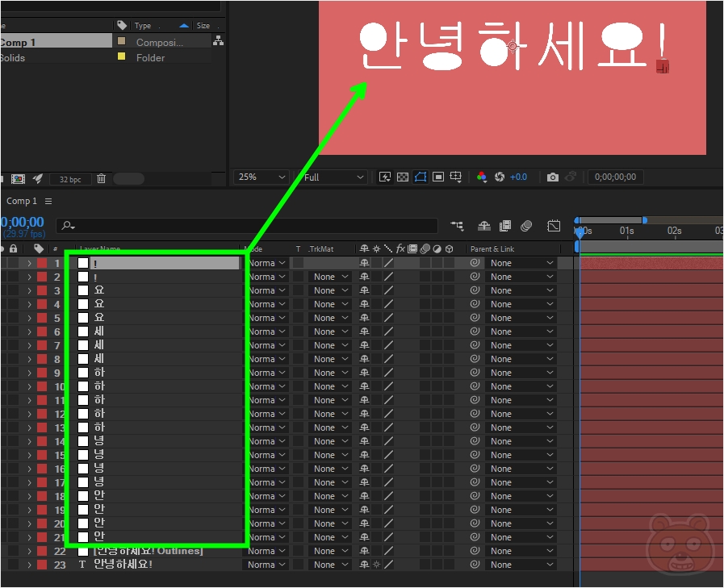Click the 3D layer column header icon

coord(450,249)
